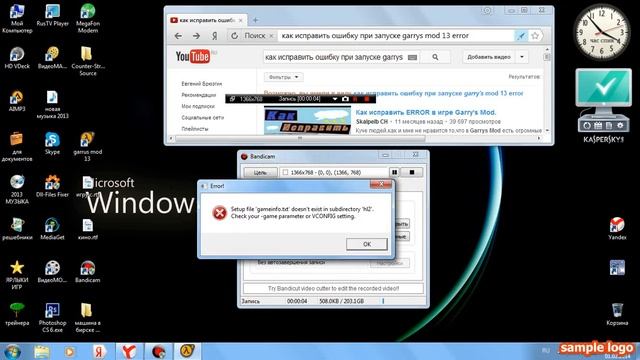
Task: Launch Skype from the desktop
Action: [x=52, y=143]
